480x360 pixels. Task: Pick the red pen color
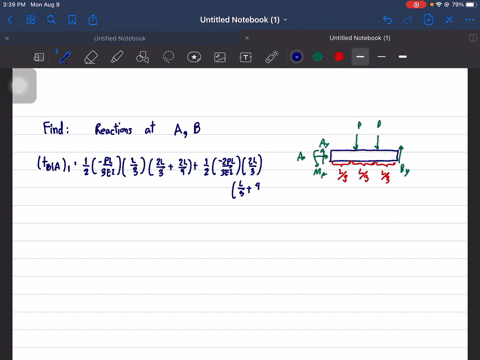coord(339,57)
